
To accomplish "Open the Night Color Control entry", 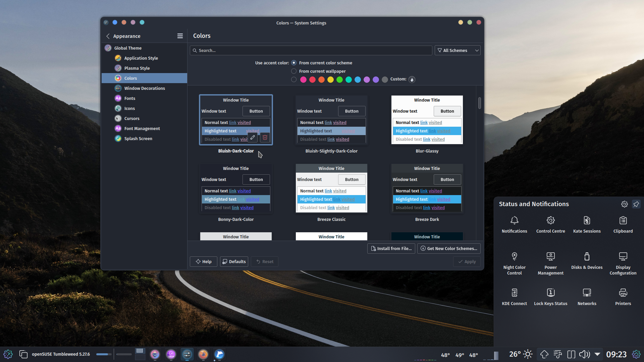I will tap(514, 263).
